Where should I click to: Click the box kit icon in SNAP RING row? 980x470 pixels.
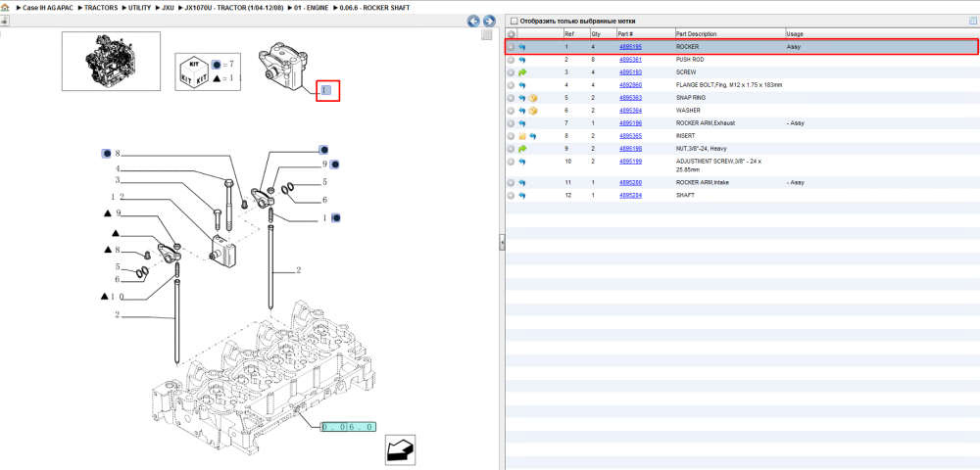pyautogui.click(x=533, y=98)
